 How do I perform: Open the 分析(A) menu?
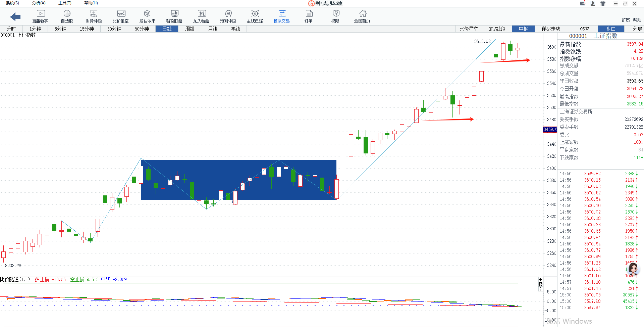coord(39,3)
